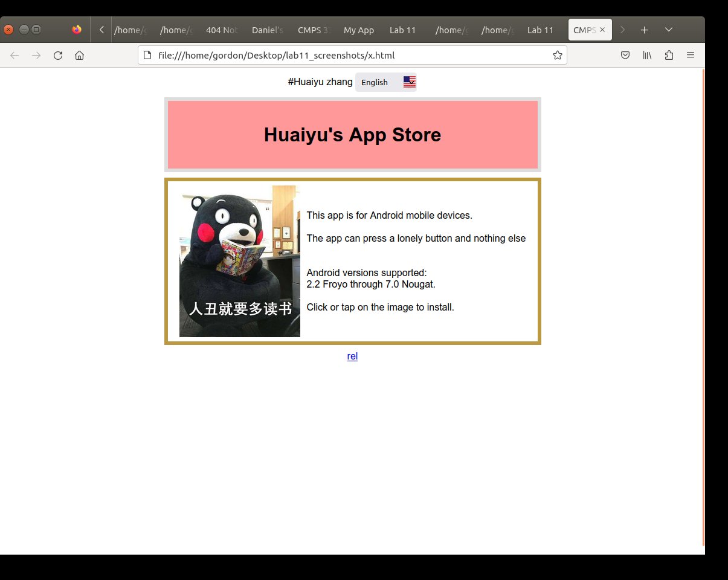Viewport: 728px width, 580px height.
Task: Open the Extensions puzzle icon
Action: (669, 56)
